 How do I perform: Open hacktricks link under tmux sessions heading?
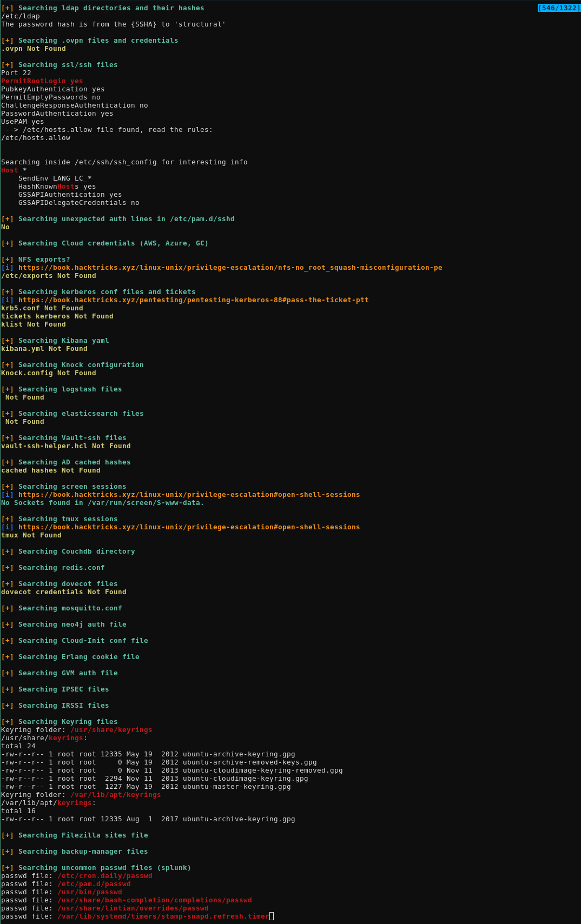pyautogui.click(x=189, y=527)
